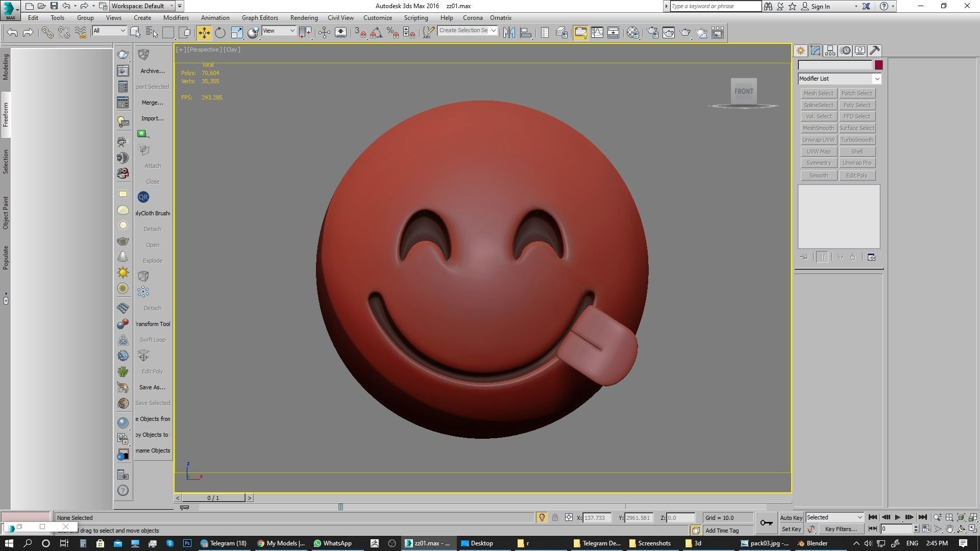
Task: Choose the Select Object arrow tool
Action: tap(135, 33)
